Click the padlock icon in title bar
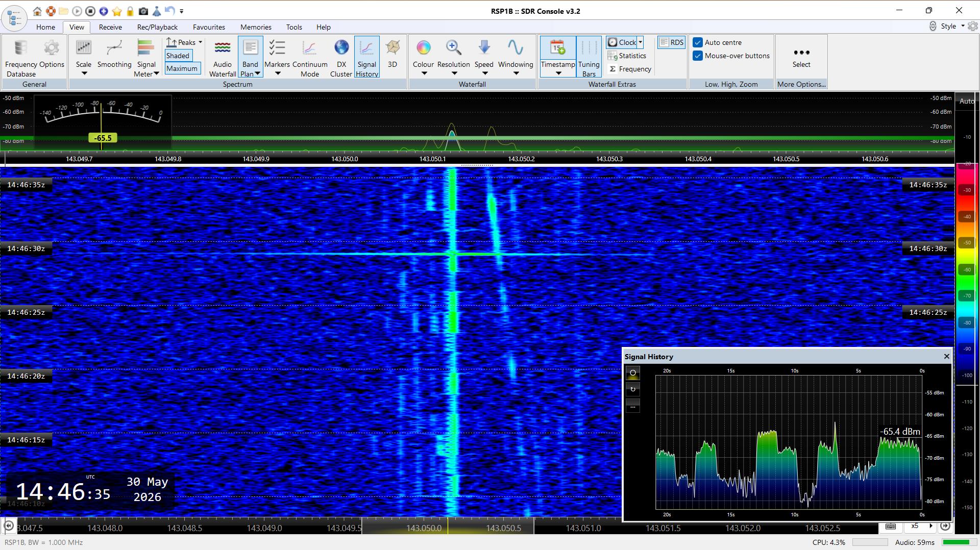The image size is (980, 550). tap(130, 11)
